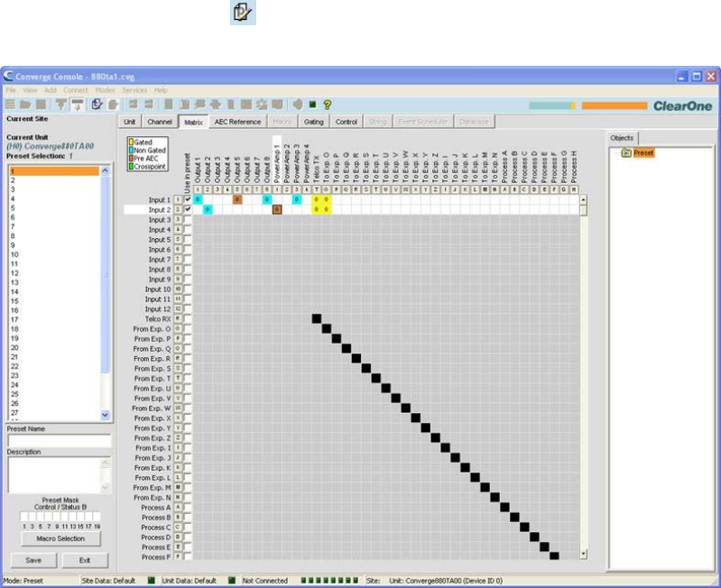Select the Objects tab in right panel
Viewport: 721px width, 588px height.
pos(622,138)
